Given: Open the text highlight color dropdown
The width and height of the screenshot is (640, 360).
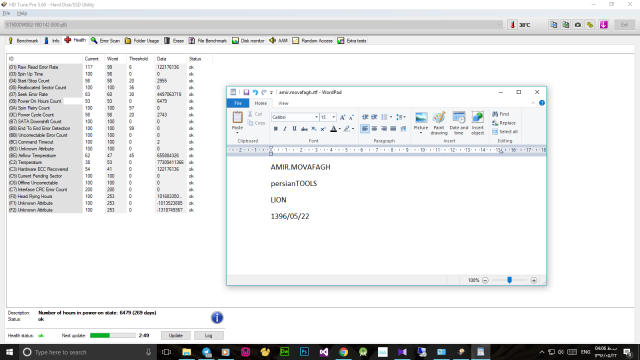Looking at the screenshot, I should click(x=353, y=129).
